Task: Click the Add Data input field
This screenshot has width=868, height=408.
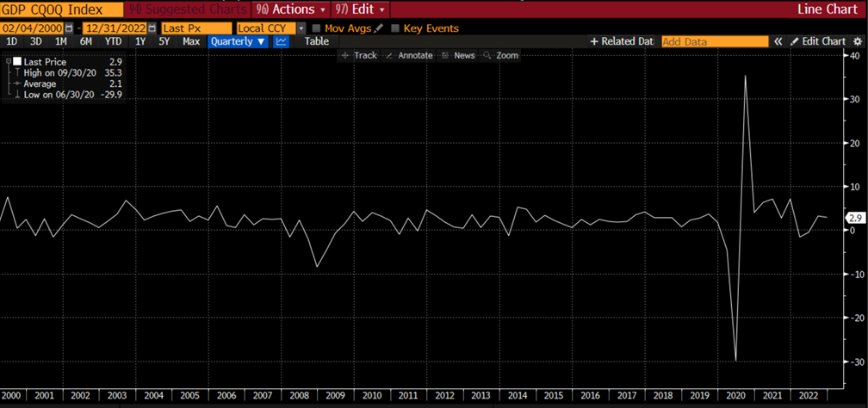Action: [714, 41]
